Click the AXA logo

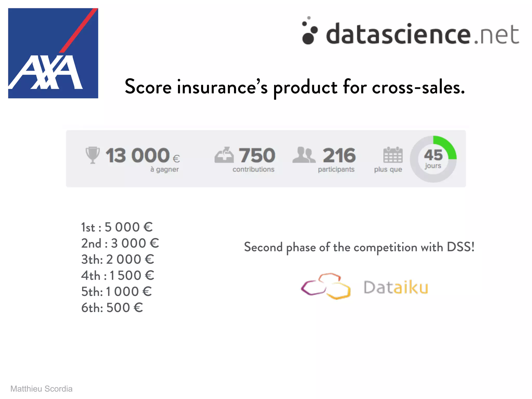(x=53, y=53)
